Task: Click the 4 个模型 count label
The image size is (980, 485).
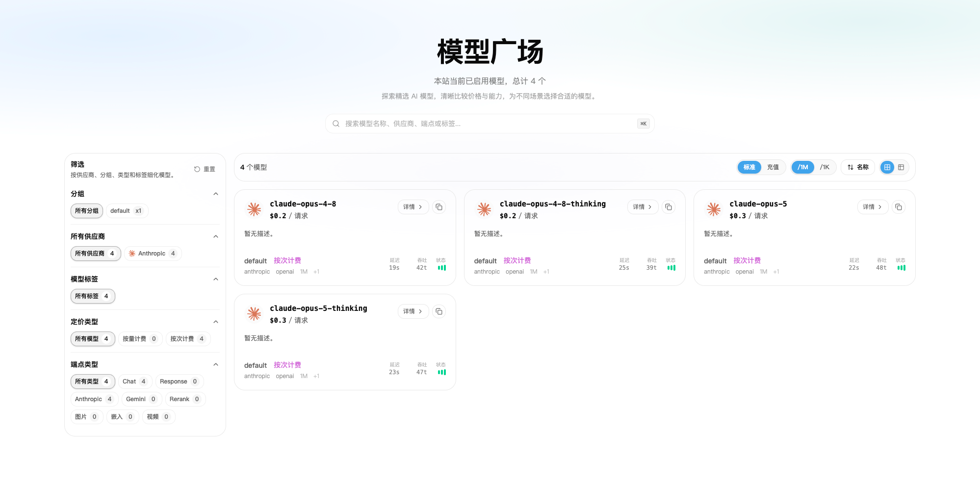Action: (x=254, y=167)
